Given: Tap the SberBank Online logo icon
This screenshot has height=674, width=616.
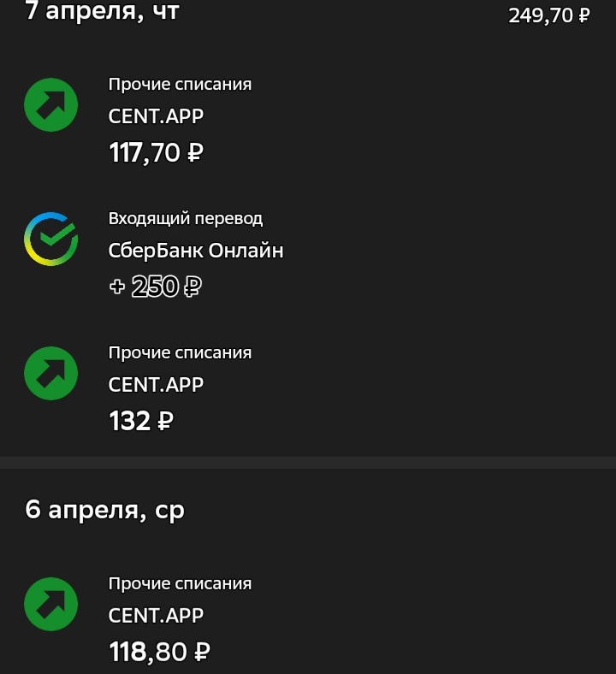Looking at the screenshot, I should click(50, 239).
